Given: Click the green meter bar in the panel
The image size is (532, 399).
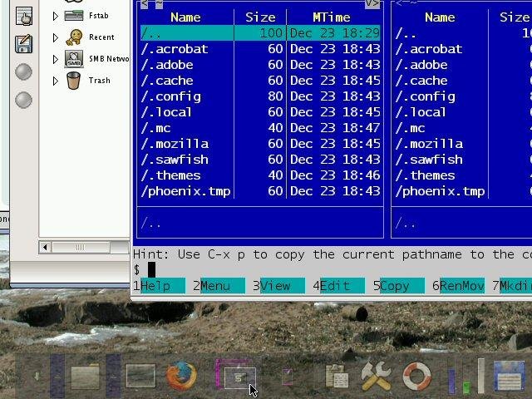Looking at the screenshot, I should click(467, 387).
